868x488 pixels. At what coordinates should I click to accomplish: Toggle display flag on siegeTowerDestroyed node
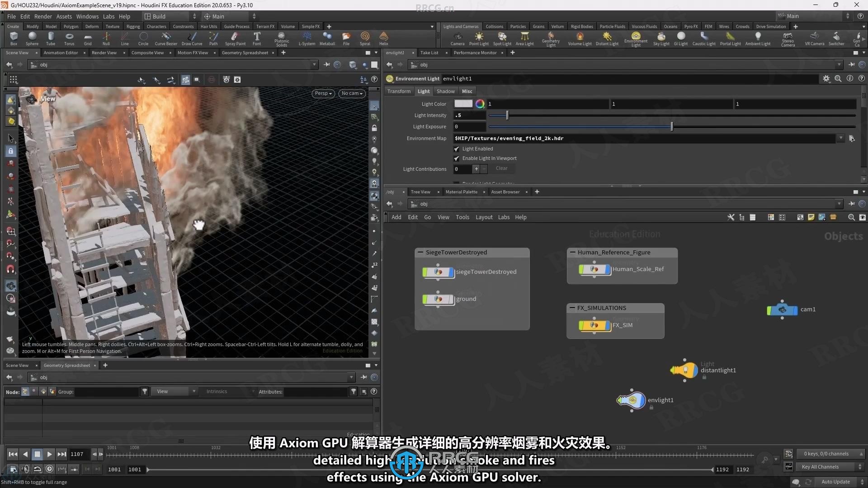click(x=451, y=272)
